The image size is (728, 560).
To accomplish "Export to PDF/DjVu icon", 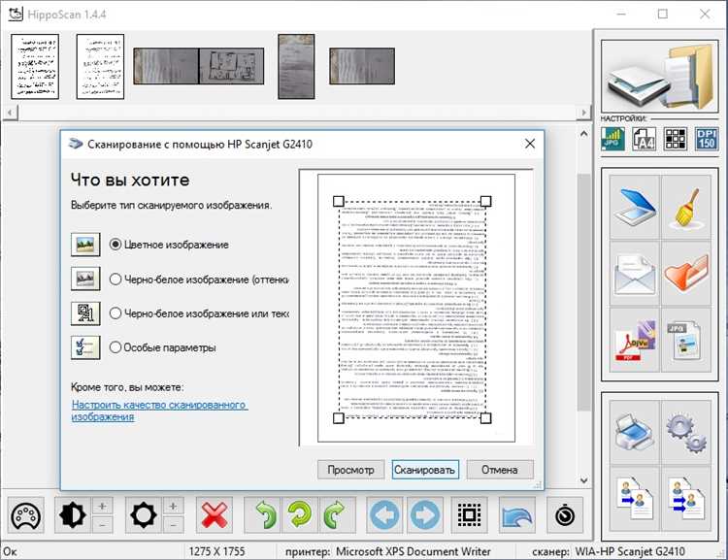I will (635, 340).
